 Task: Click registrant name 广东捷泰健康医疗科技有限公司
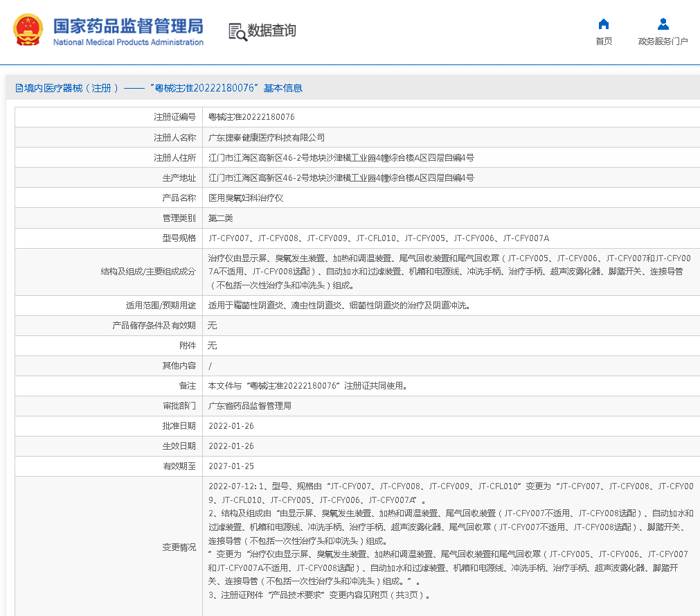coord(267,137)
